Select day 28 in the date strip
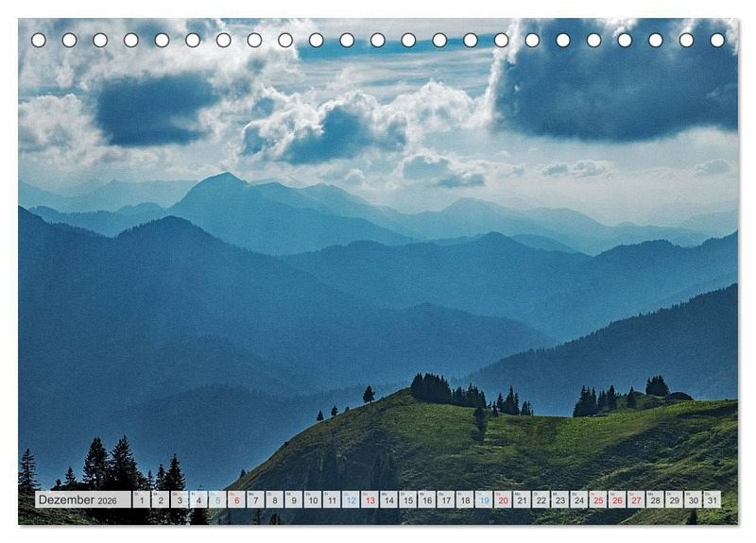Screen dimensions: 756x543 (x=656, y=500)
